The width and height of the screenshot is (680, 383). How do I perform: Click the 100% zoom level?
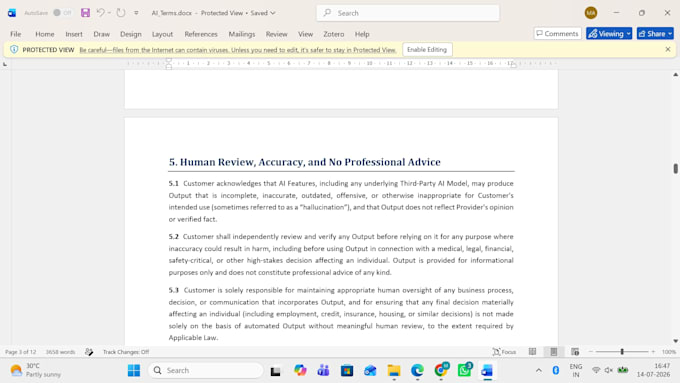coord(669,352)
